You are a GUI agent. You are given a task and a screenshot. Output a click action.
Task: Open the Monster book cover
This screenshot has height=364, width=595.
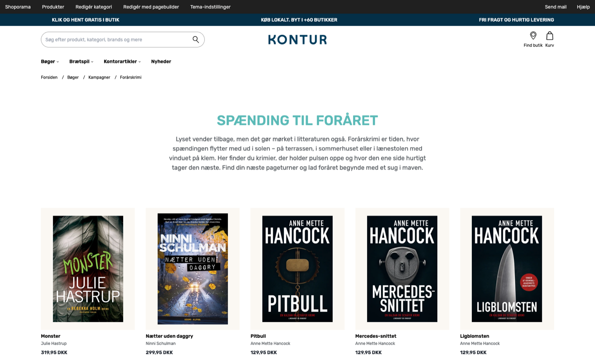(x=88, y=268)
